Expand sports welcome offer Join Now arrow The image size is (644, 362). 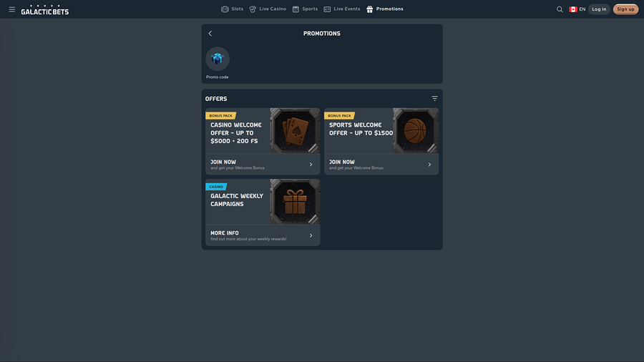click(x=429, y=165)
